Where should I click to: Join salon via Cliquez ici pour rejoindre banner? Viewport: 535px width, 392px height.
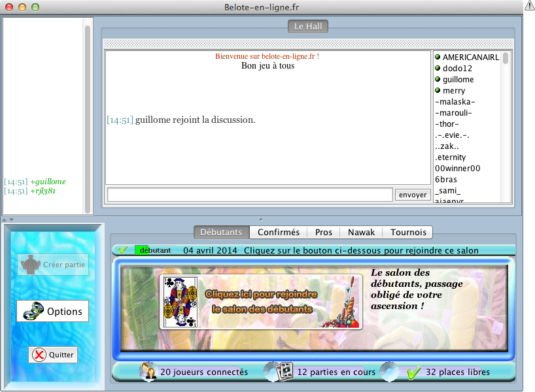point(261,302)
